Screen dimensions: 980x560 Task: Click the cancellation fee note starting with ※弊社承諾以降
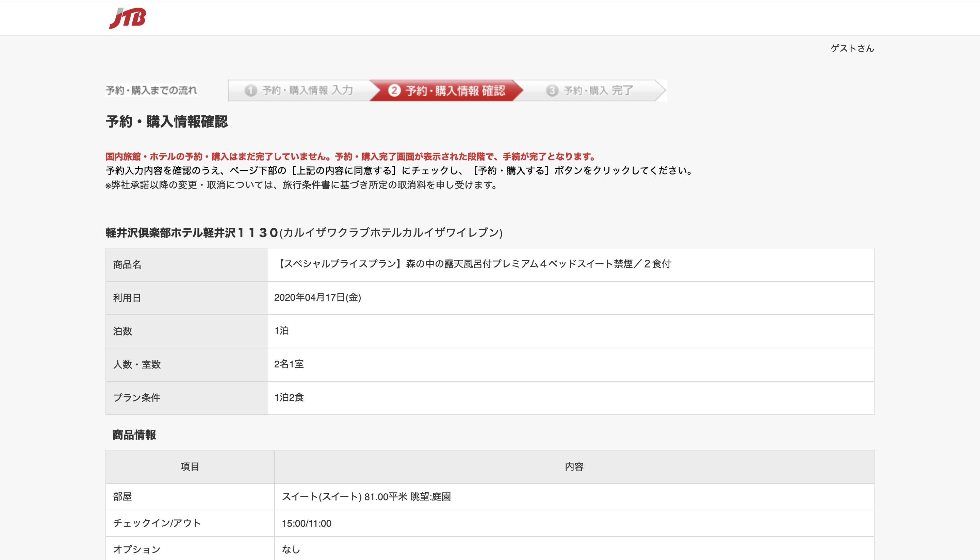pyautogui.click(x=302, y=185)
